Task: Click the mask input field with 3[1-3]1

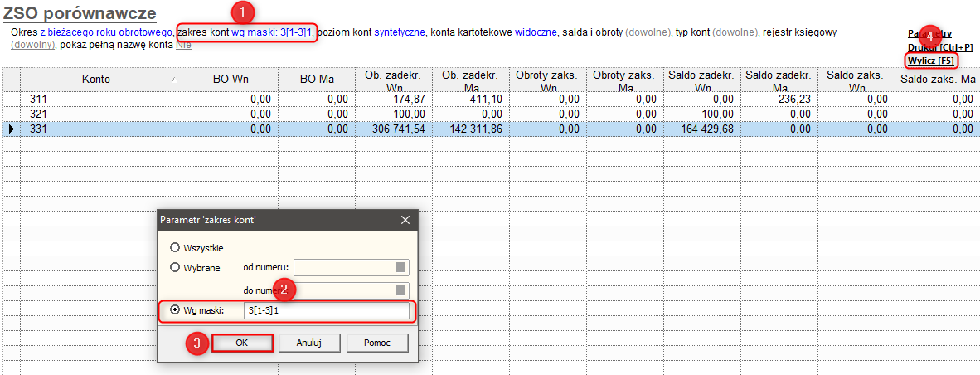Action: [x=326, y=310]
